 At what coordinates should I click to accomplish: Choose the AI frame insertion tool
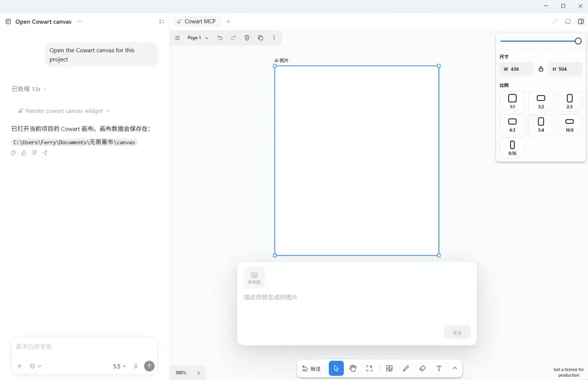pyautogui.click(x=369, y=369)
